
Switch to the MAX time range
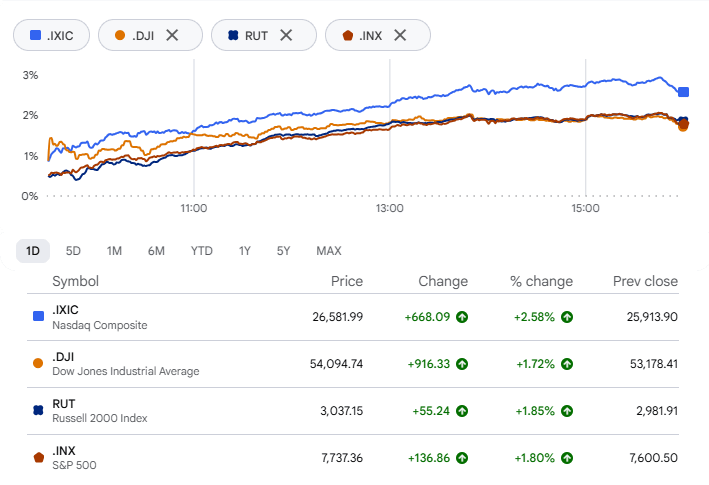[x=329, y=251]
